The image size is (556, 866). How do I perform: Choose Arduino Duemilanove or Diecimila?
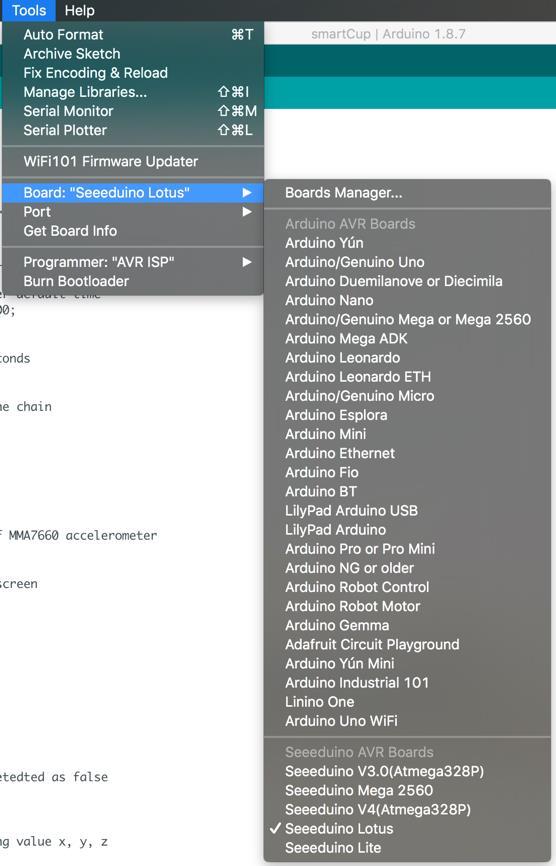pos(407,281)
